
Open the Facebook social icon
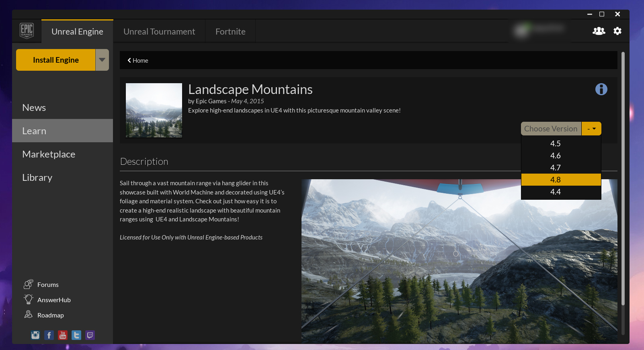click(x=49, y=335)
